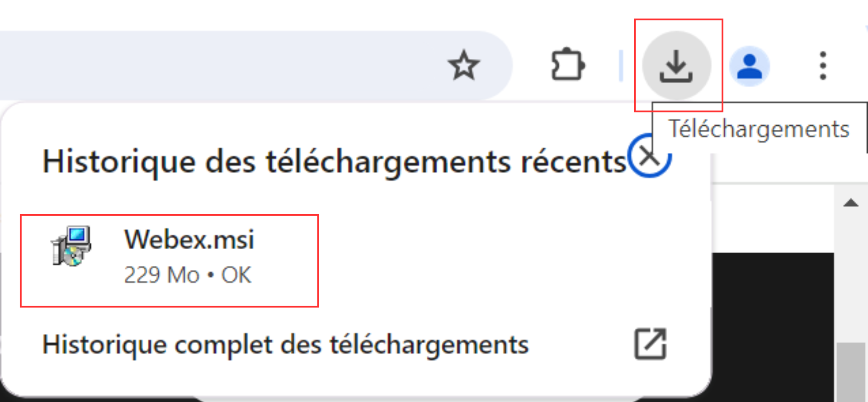The height and width of the screenshot is (402, 868).
Task: Close the recent downloads popup
Action: point(650,156)
